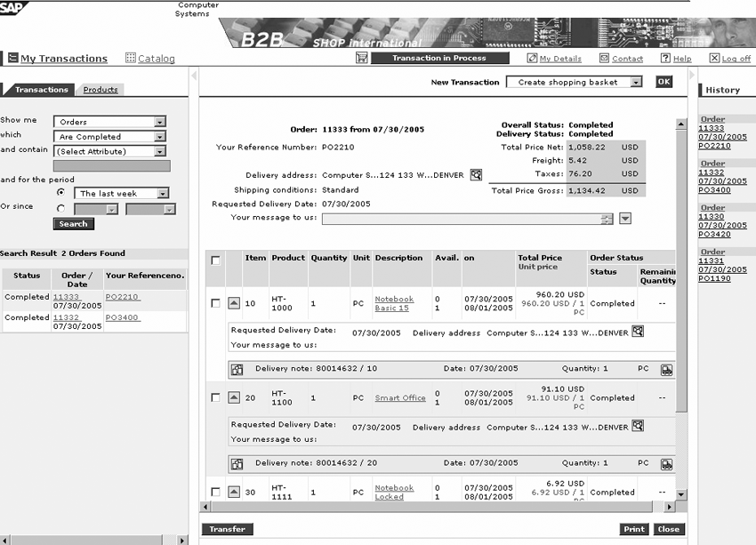This screenshot has width=756, height=545.
Task: Click the shopping basket icon
Action: pyautogui.click(x=361, y=58)
